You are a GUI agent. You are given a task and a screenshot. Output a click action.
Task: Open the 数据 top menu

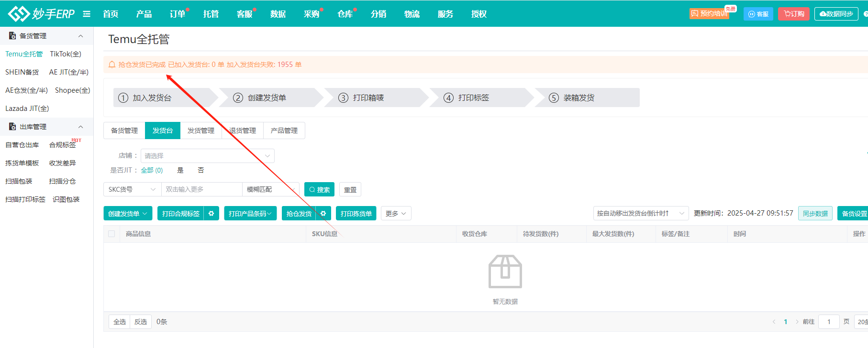pos(278,14)
